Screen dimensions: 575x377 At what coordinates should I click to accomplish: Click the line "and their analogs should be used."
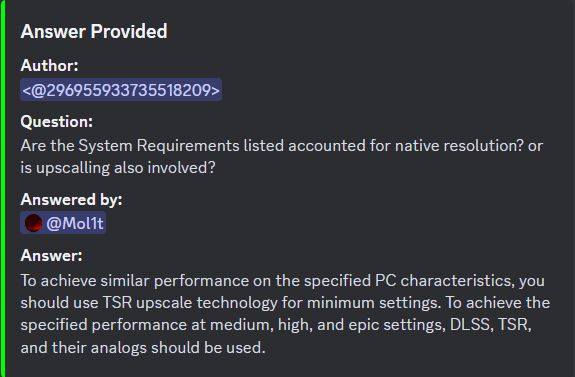[x=143, y=347]
